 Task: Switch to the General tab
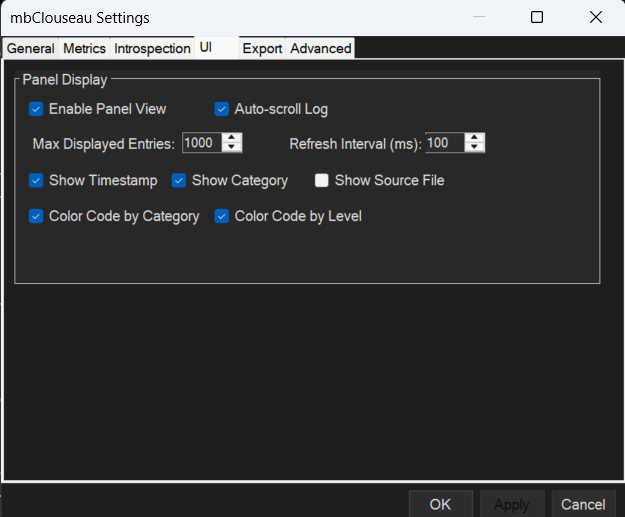click(31, 48)
